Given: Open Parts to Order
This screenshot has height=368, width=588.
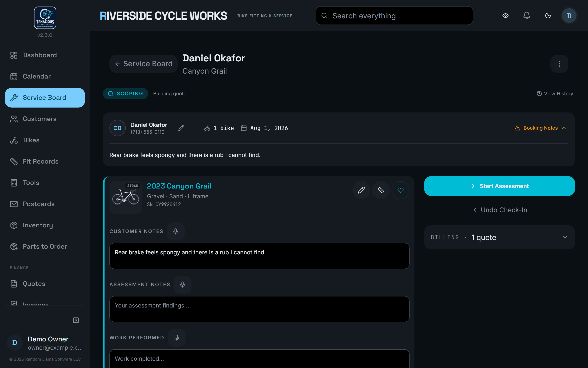Looking at the screenshot, I should tap(45, 246).
